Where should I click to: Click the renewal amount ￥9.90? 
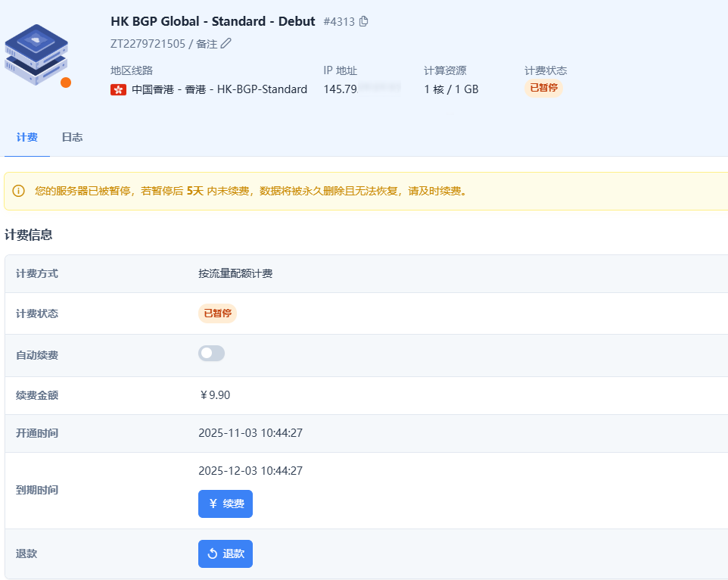point(214,395)
